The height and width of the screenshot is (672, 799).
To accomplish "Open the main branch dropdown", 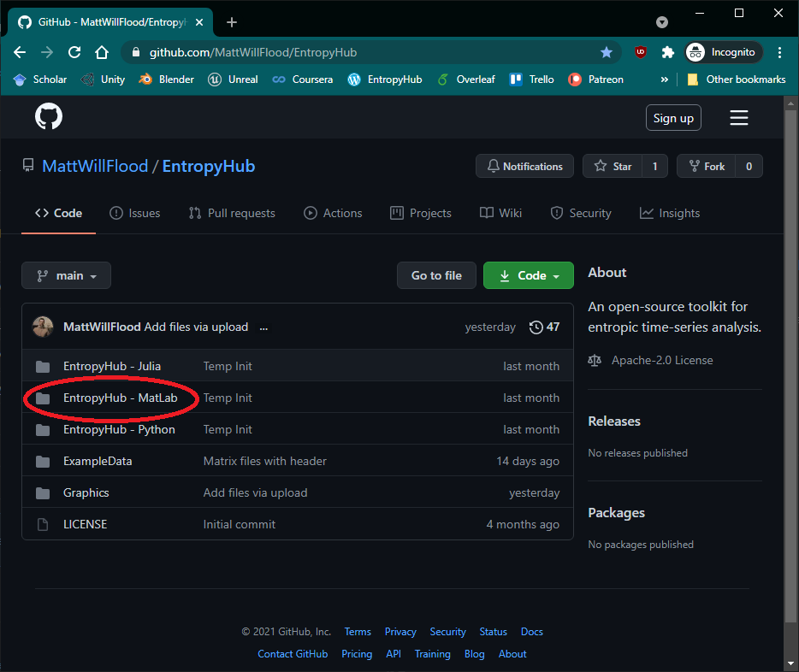I will pyautogui.click(x=66, y=275).
